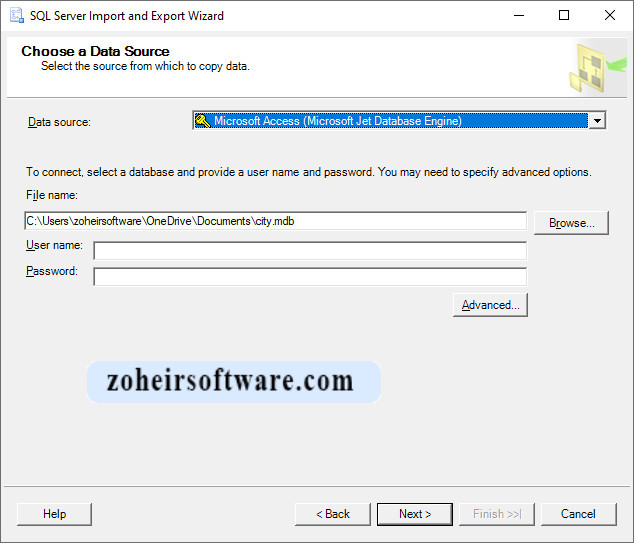The height and width of the screenshot is (543, 634).
Task: Proceed with the Next button
Action: click(x=414, y=514)
